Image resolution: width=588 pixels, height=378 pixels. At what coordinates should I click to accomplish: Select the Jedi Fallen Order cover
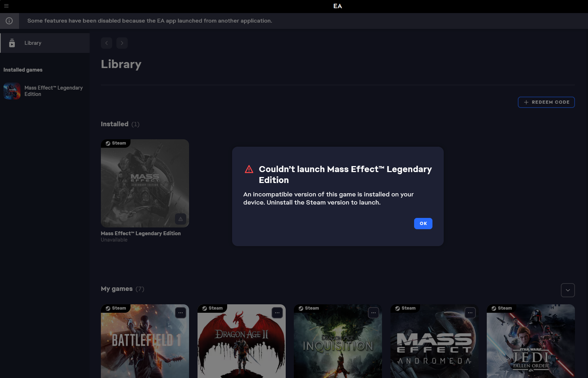531,341
